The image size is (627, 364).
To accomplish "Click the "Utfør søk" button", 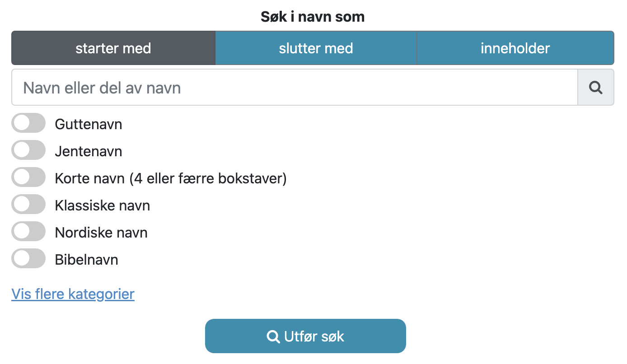I will [305, 336].
